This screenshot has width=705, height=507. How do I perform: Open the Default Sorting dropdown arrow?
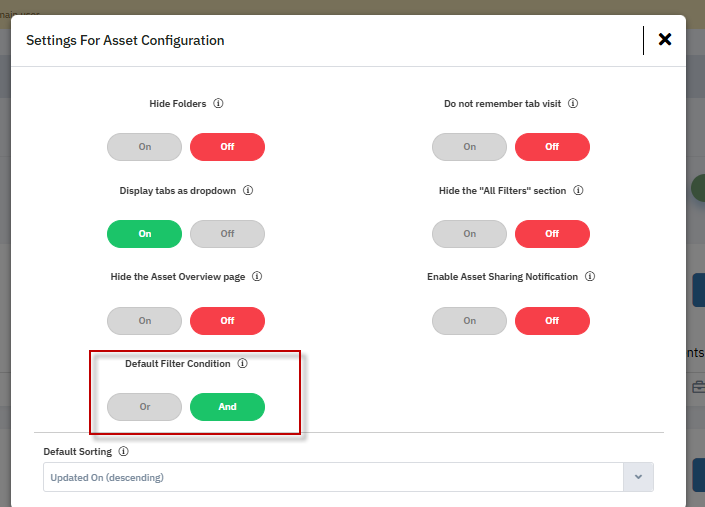point(638,477)
